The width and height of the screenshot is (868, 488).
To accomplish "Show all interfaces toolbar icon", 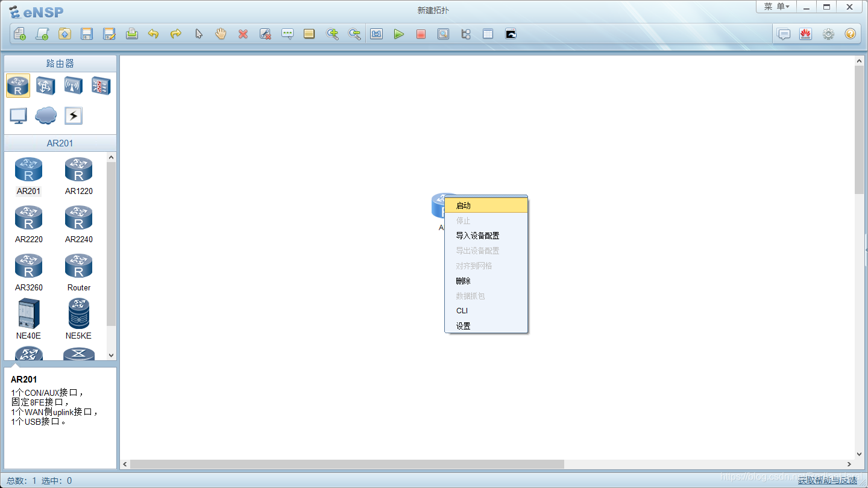I will [x=465, y=34].
